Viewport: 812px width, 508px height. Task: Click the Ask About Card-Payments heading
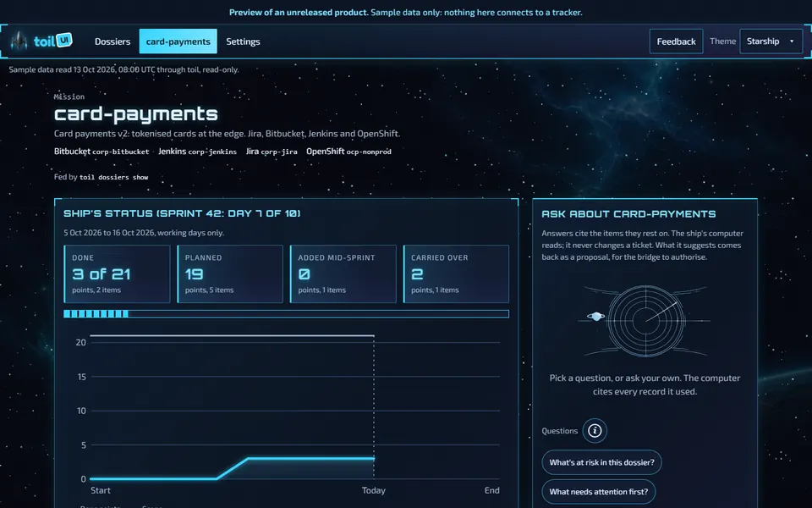tap(628, 214)
